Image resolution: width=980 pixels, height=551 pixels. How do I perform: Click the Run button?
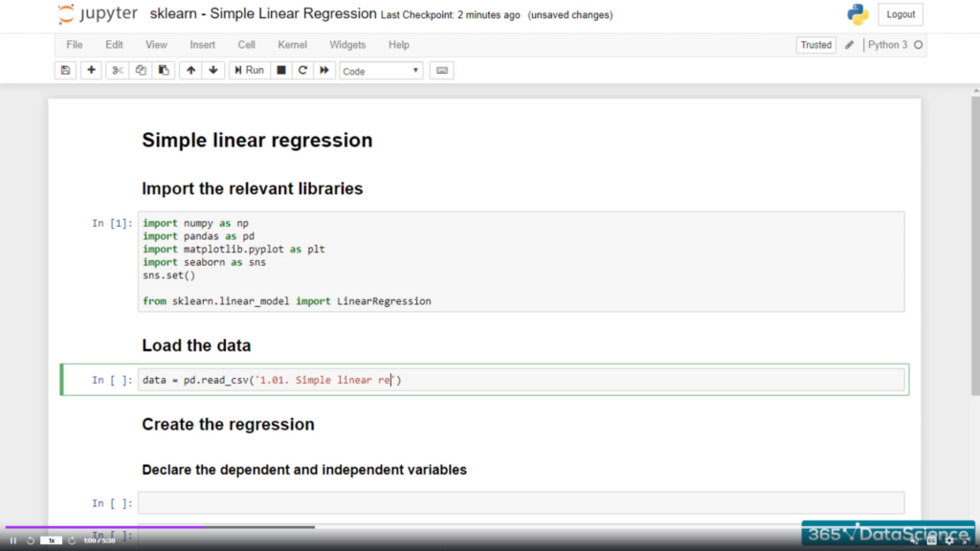[x=249, y=71]
